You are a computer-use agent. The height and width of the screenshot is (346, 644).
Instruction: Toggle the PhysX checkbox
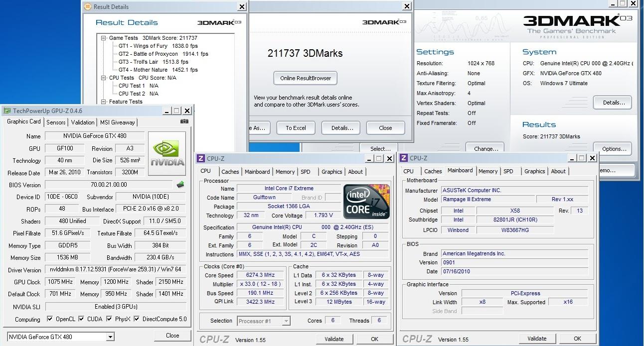coord(109,319)
